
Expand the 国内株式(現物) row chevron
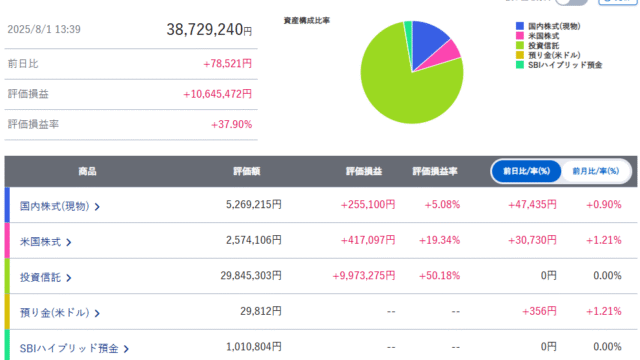97,207
